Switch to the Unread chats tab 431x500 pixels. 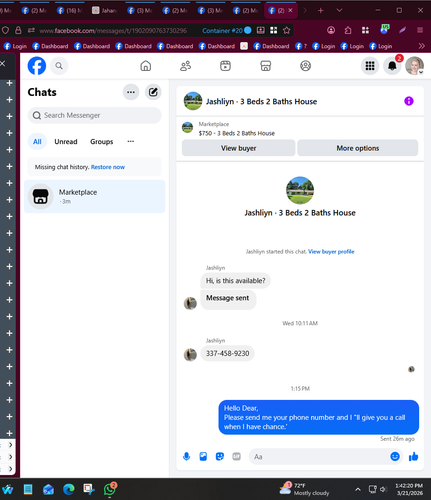(66, 142)
